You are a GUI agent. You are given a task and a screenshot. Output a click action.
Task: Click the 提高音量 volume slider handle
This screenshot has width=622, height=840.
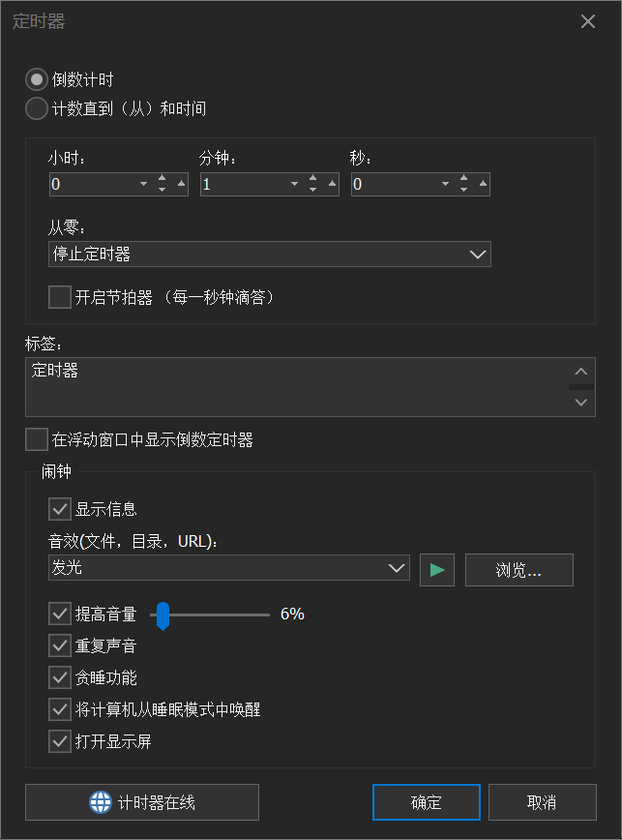pos(163,615)
